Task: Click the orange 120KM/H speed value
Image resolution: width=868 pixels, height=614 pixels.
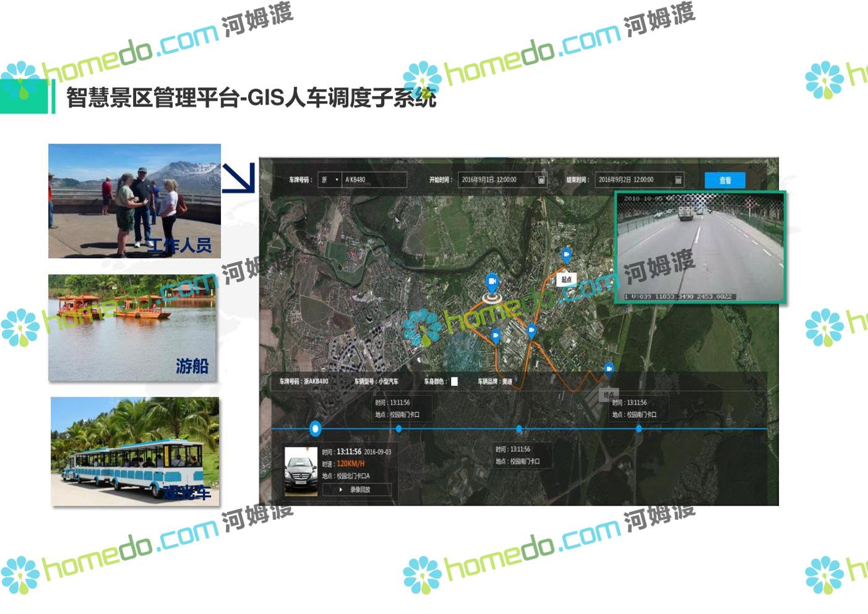Action: (351, 464)
